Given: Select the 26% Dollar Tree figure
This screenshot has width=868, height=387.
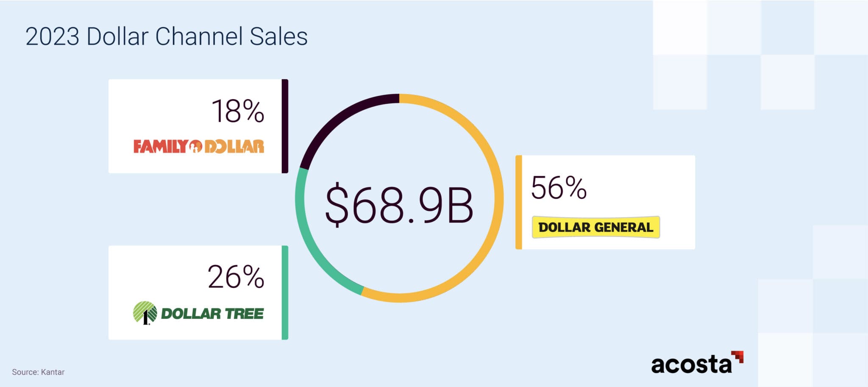Looking at the screenshot, I should (236, 277).
